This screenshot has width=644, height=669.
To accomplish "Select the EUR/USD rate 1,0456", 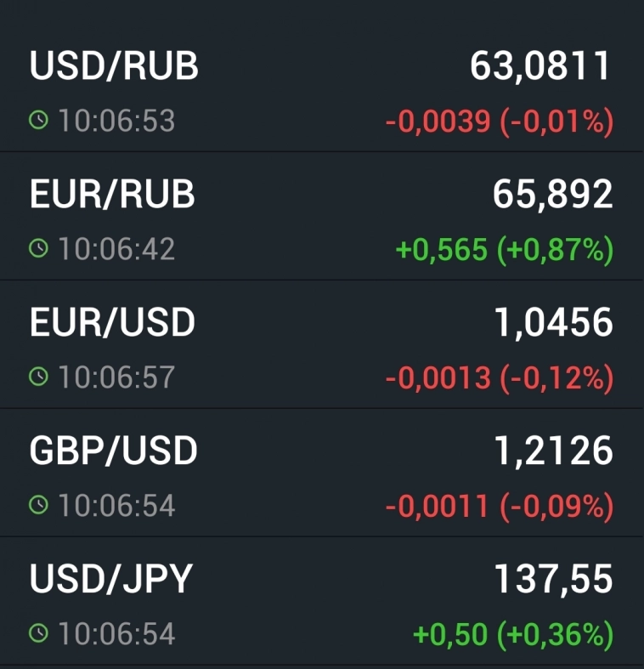I will coord(553,322).
